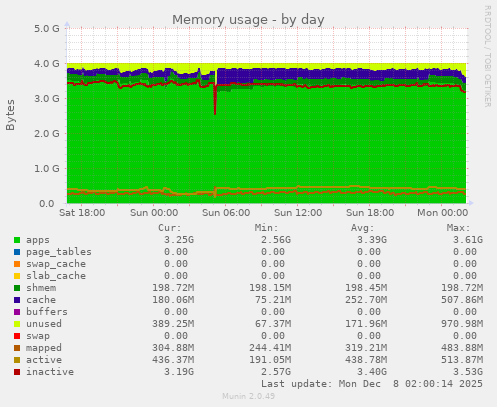This screenshot has width=497, height=407.
Task: Click the 'Sat 18:00' x-axis label
Action: (82, 213)
